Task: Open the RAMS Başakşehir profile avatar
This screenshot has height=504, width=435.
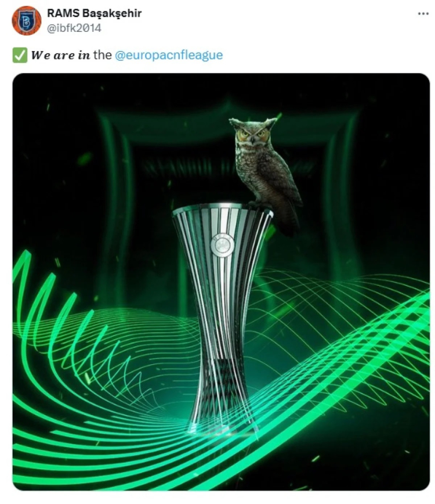Action: 26,20
